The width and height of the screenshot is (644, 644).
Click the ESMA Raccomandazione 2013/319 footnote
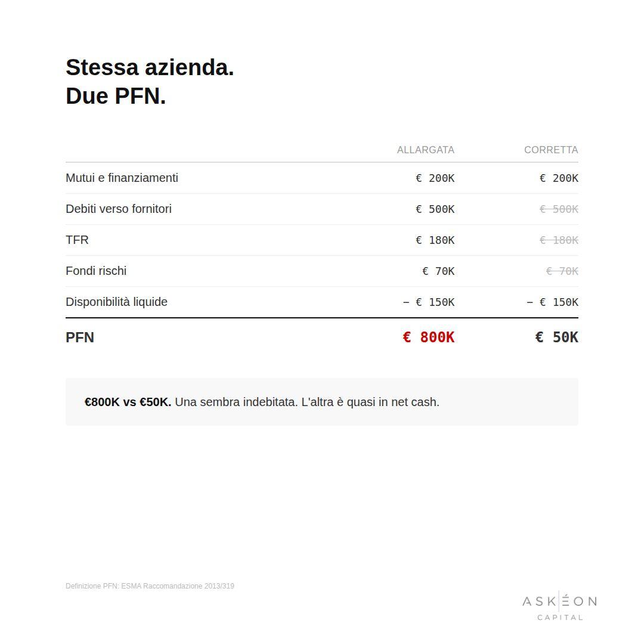150,586
